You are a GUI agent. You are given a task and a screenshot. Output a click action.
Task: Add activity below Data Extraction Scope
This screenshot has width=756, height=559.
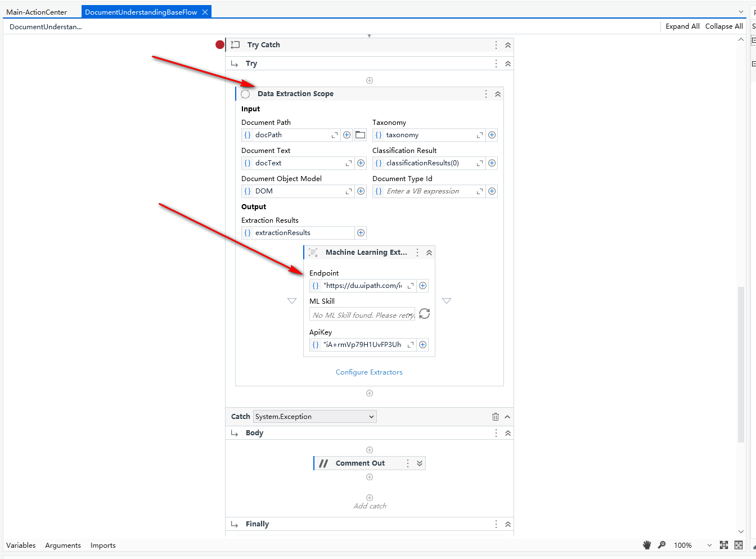click(x=370, y=393)
